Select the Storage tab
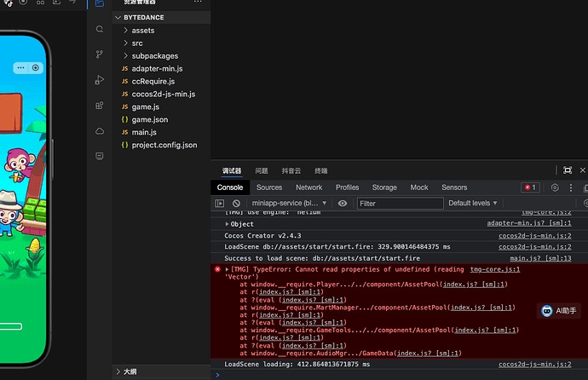This screenshot has height=380, width=588. tap(384, 187)
